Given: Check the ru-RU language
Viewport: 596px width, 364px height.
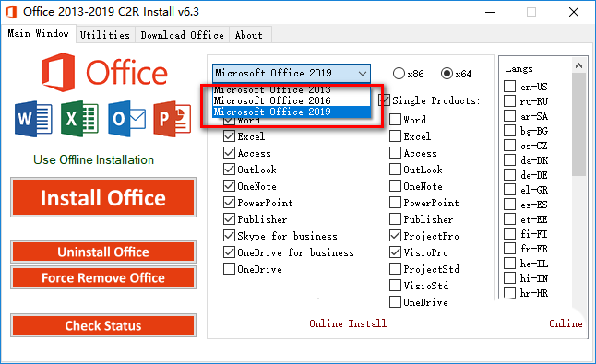Looking at the screenshot, I should (509, 101).
